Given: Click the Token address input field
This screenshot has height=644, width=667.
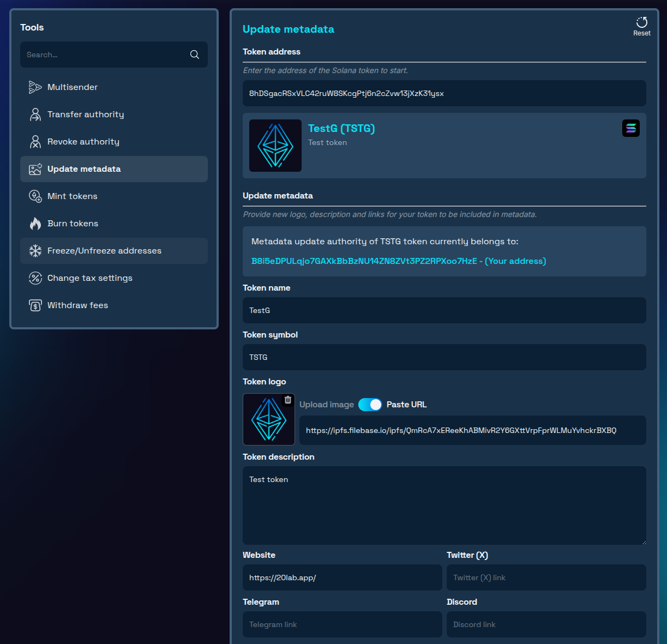Looking at the screenshot, I should 444,93.
